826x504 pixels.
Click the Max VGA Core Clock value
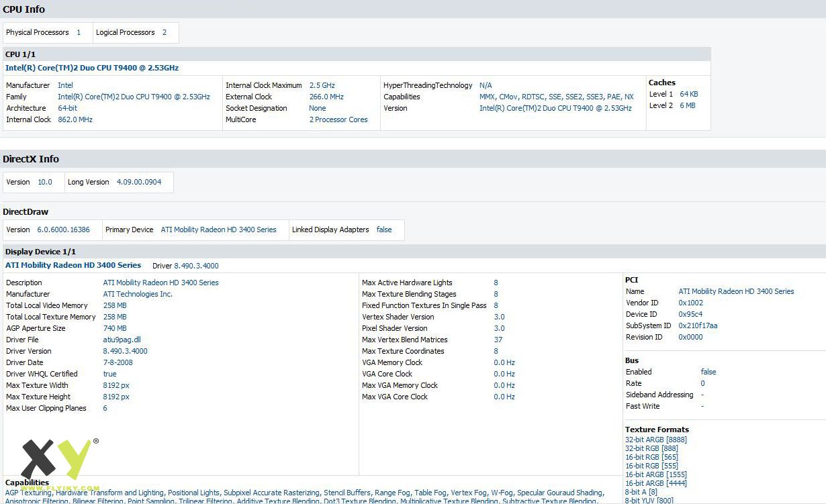point(504,397)
